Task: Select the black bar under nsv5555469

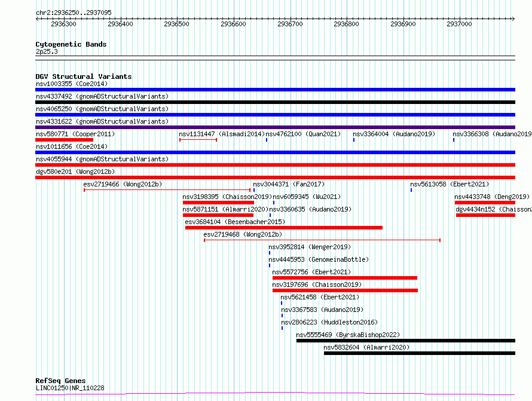Action: pyautogui.click(x=406, y=341)
